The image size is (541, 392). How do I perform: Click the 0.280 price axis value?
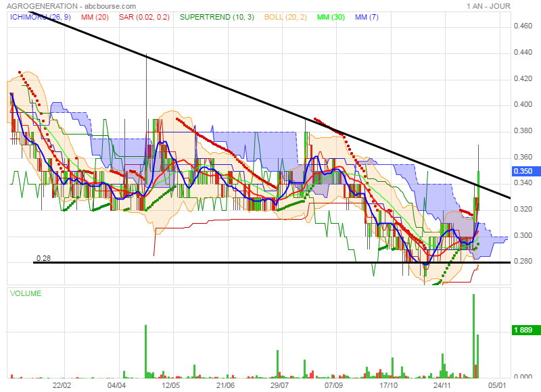pos(523,262)
